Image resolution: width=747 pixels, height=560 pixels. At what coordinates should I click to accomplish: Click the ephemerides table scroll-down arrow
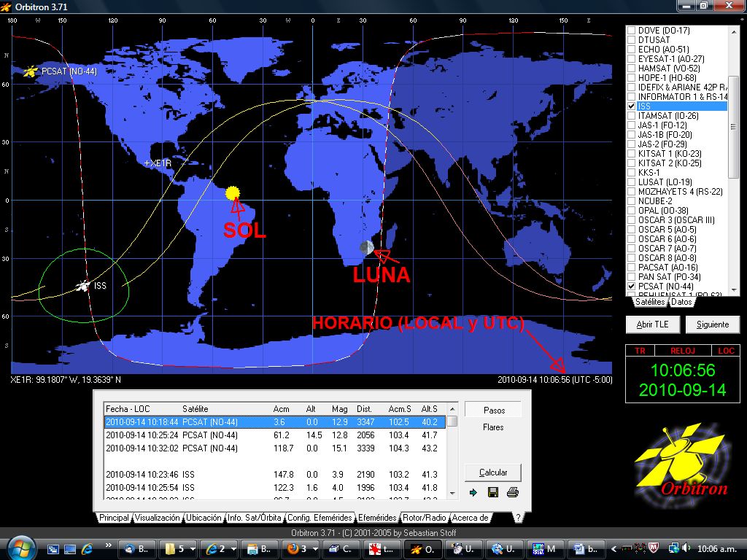pyautogui.click(x=452, y=494)
